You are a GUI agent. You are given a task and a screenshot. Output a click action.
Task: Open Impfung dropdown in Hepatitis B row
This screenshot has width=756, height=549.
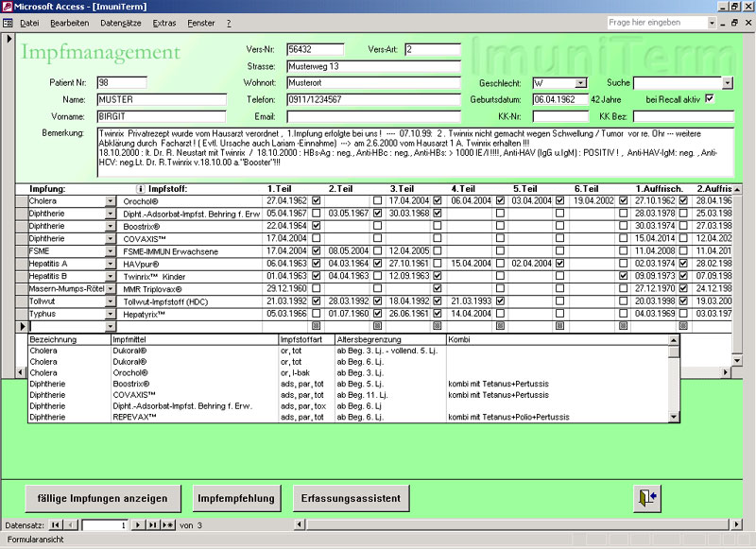[x=111, y=276]
